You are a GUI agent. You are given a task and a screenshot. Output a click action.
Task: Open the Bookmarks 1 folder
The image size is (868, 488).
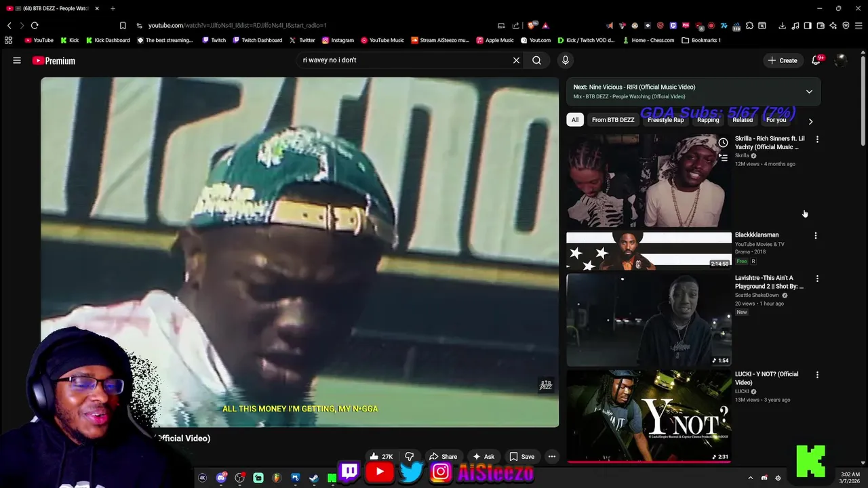tap(701, 40)
